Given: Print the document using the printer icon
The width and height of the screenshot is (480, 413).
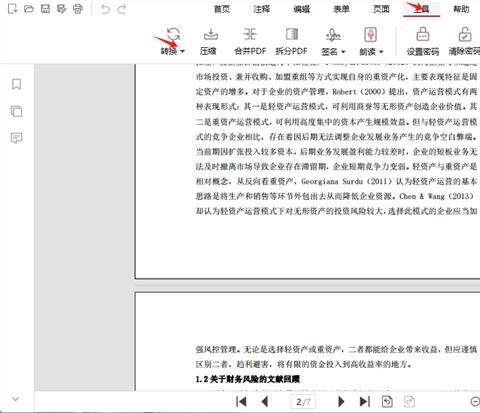Looking at the screenshot, I should 78,9.
